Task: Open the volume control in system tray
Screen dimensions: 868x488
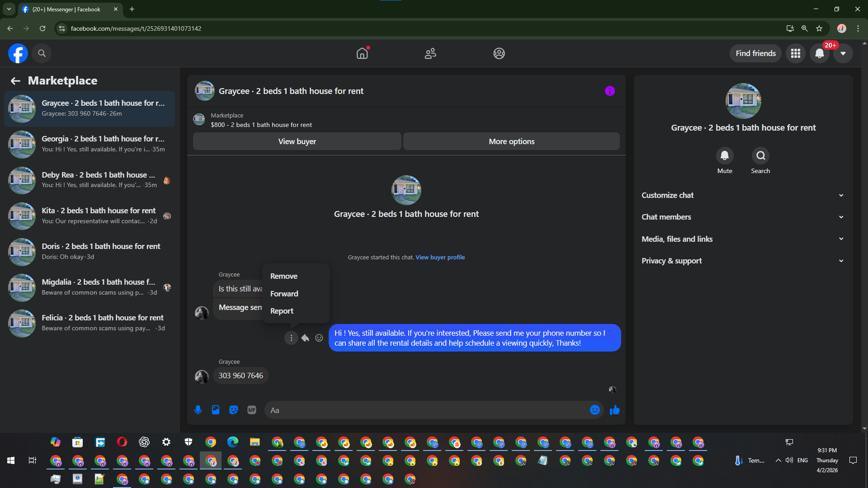Action: (x=789, y=460)
